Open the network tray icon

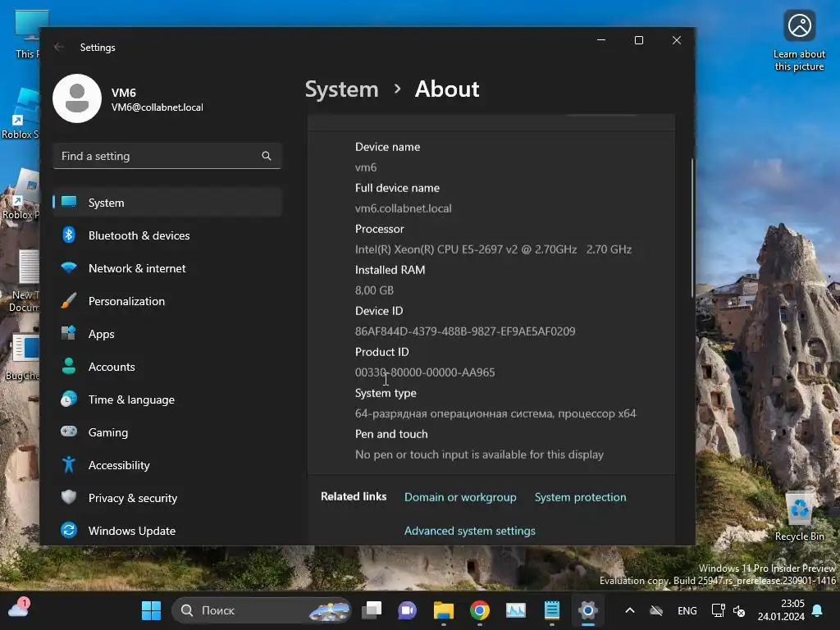coord(718,610)
